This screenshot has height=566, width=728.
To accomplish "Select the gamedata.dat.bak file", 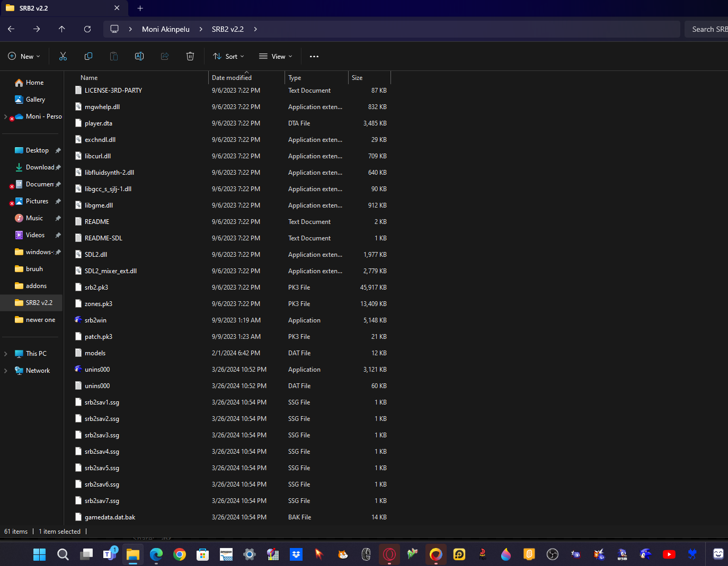I will (x=232, y=517).
